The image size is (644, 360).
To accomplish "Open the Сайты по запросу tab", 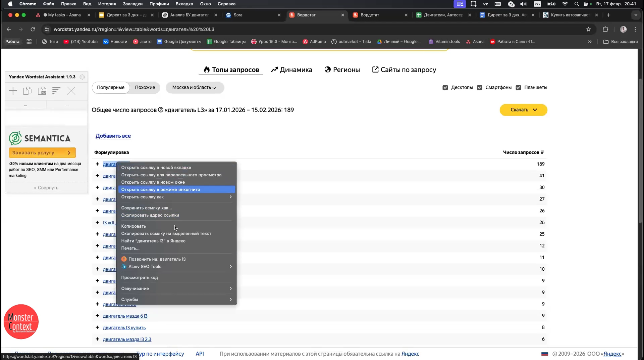I will click(x=404, y=70).
